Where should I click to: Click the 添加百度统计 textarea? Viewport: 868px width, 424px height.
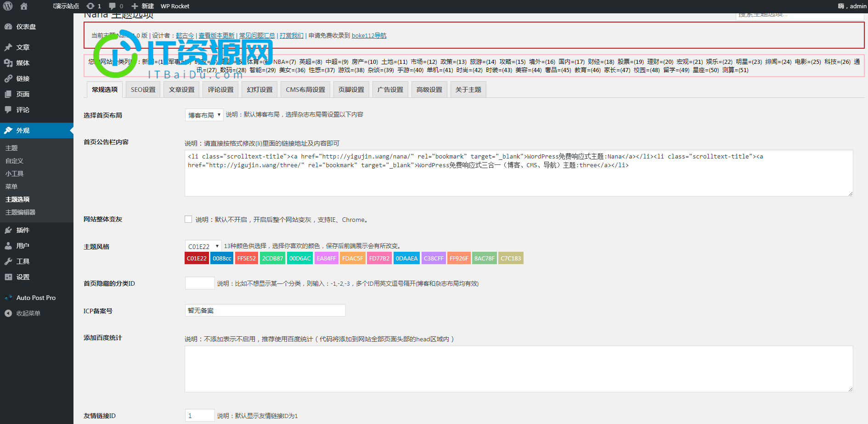[519, 369]
